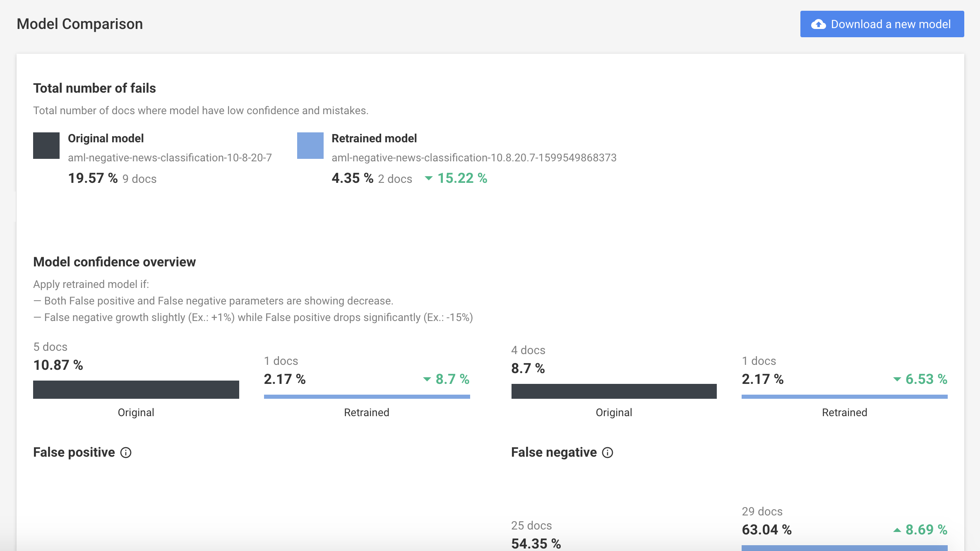Click the blue Retrained bar under 6.53 %
This screenshot has width=980, height=551.
(845, 397)
